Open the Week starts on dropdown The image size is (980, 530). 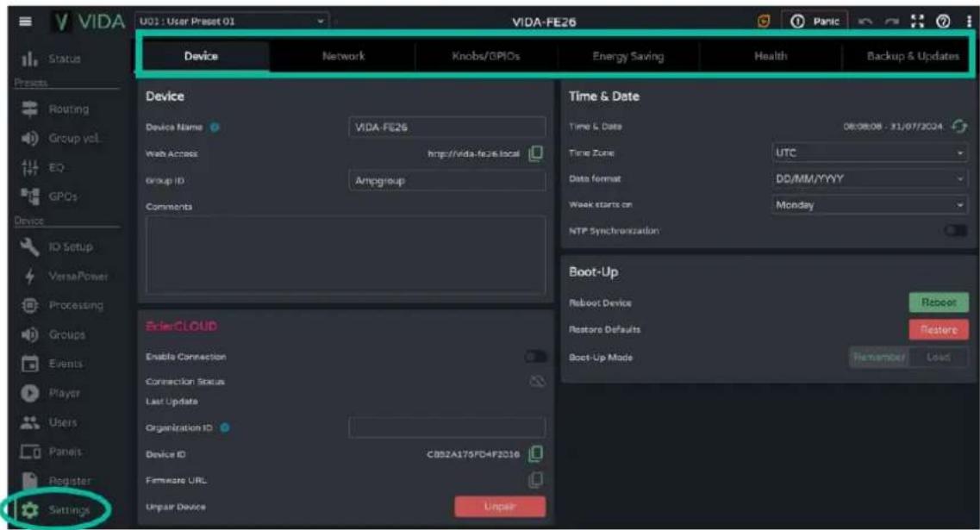pyautogui.click(x=870, y=205)
